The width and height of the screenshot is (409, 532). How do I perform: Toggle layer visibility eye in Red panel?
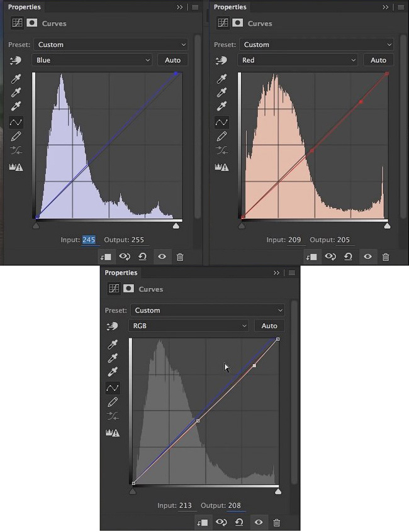367,257
